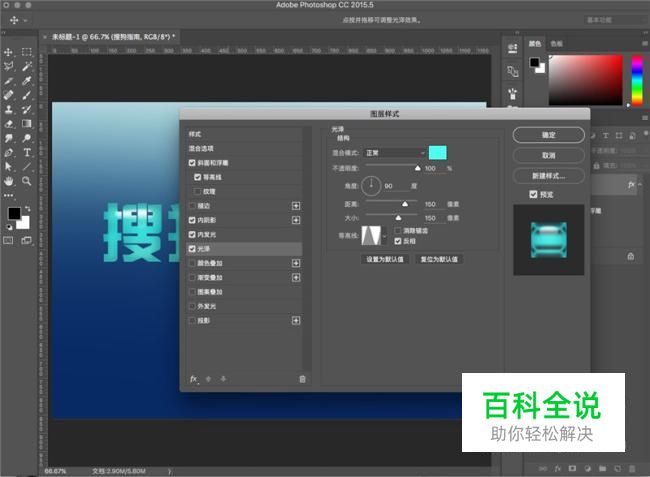Click the 设置为默认值 button

coord(385,259)
